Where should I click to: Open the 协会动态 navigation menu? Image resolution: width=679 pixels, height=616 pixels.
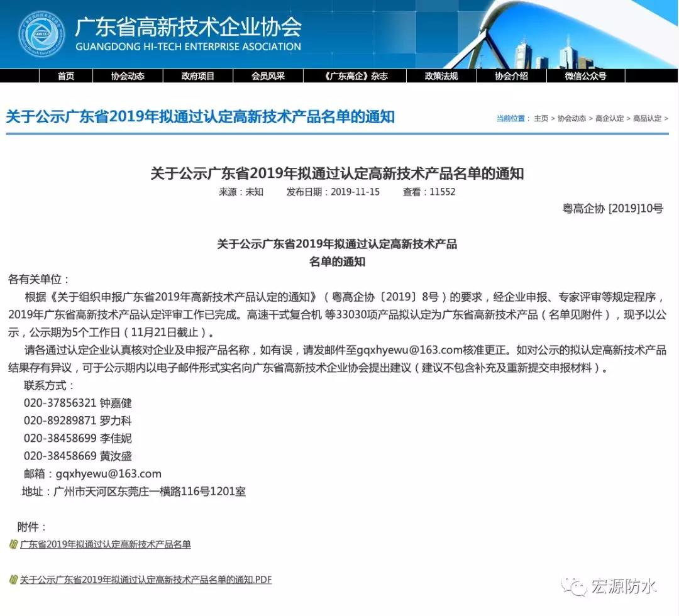pos(128,76)
